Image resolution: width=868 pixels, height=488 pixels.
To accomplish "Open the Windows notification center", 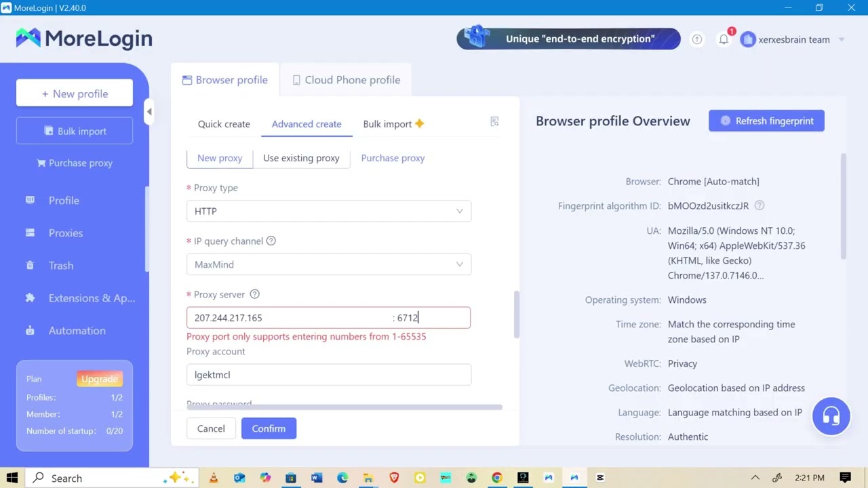I will (845, 478).
